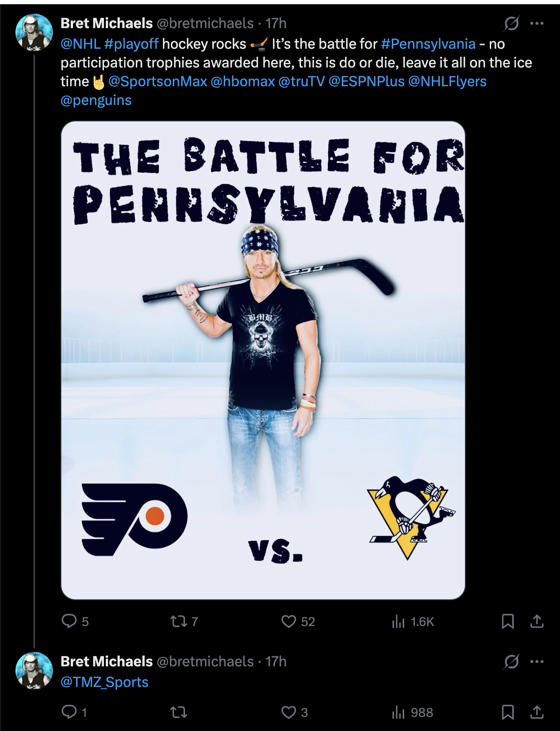The width and height of the screenshot is (560, 731).
Task: Repost the Battle for Pennsylvania tweet
Action: tap(178, 621)
